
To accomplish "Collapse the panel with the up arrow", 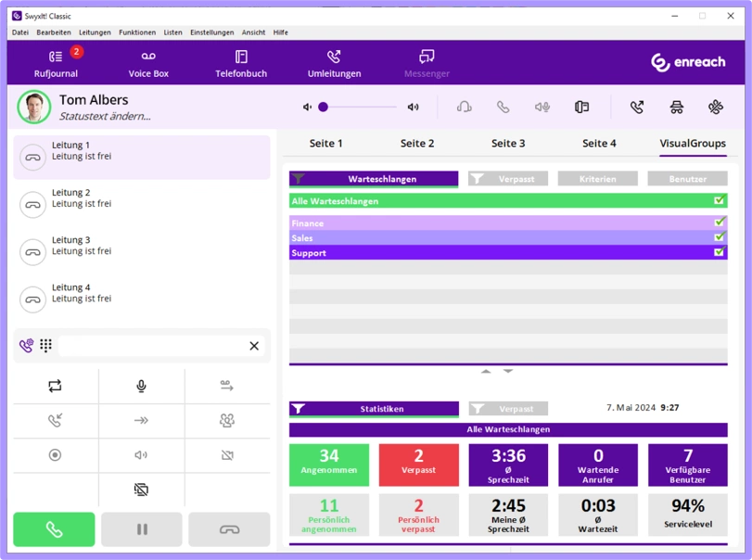I will [x=486, y=371].
